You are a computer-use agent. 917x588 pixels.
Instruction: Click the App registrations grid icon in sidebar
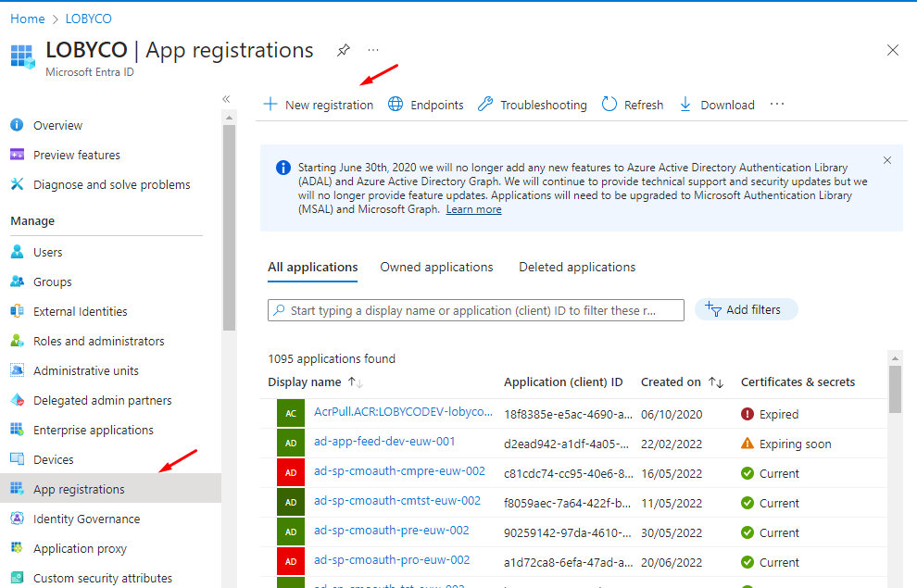[17, 489]
